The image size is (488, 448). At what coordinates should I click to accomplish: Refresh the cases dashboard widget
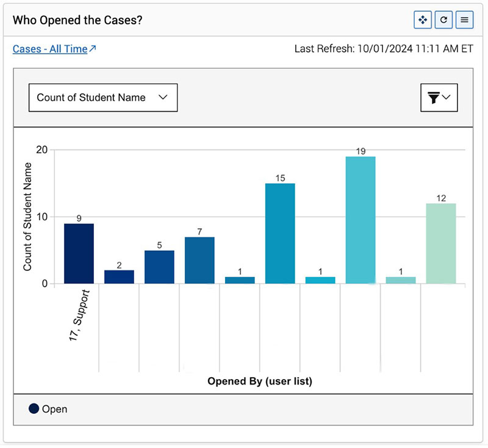444,20
